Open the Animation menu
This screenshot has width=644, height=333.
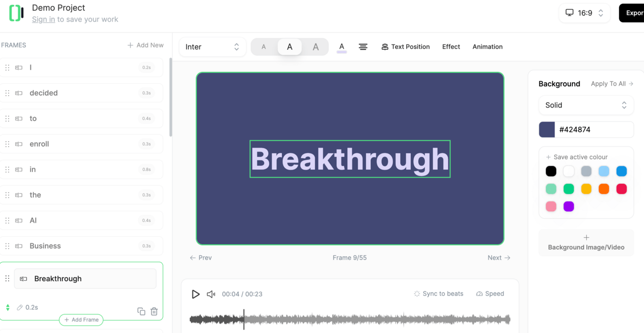click(487, 47)
